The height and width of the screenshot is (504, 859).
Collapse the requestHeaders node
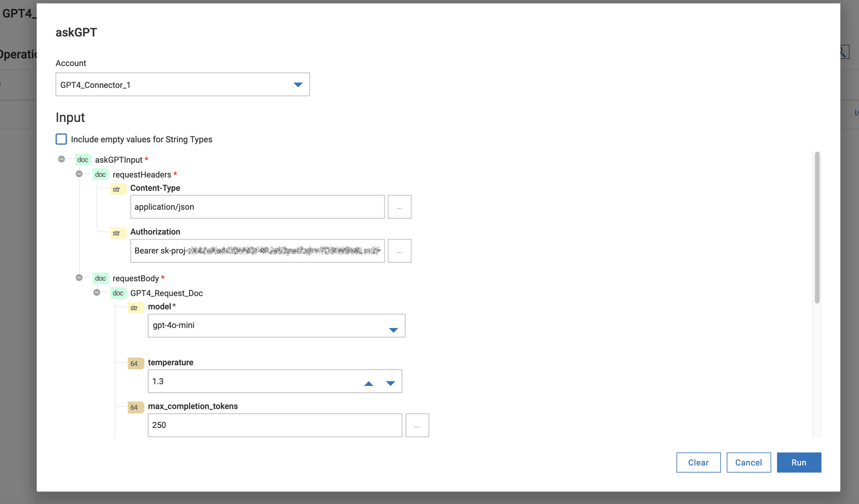click(79, 174)
